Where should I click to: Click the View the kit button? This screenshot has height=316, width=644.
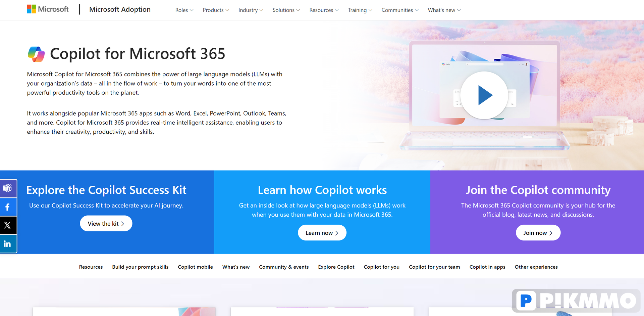(x=106, y=223)
